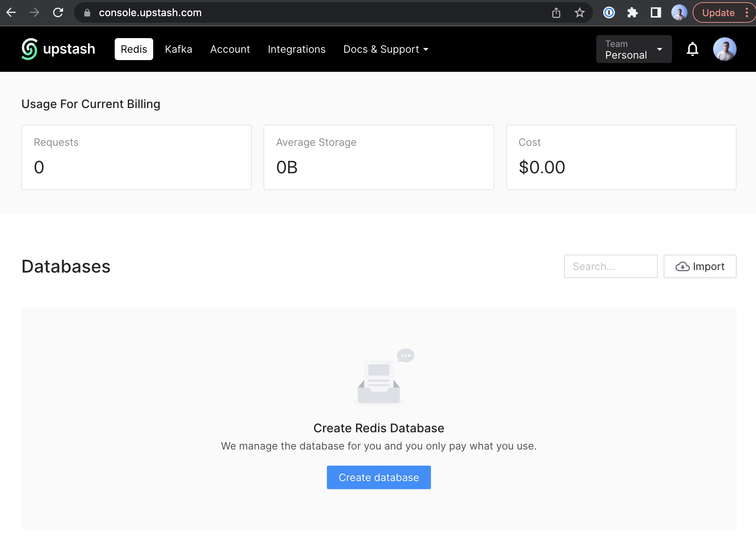Bookmark page with the star icon
The image size is (756, 551).
tap(579, 13)
